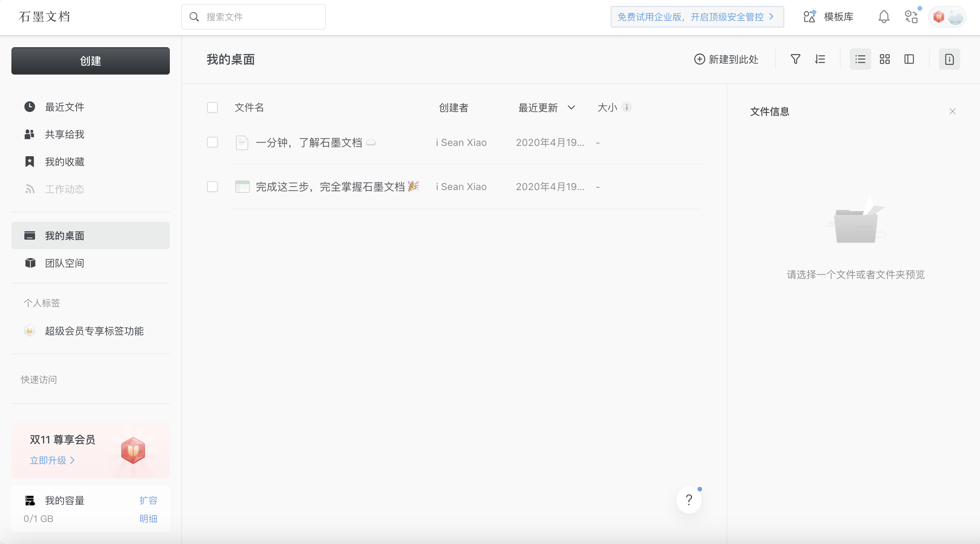Click the 扩容 storage expansion link
Image resolution: width=980 pixels, height=544 pixels.
tap(148, 500)
